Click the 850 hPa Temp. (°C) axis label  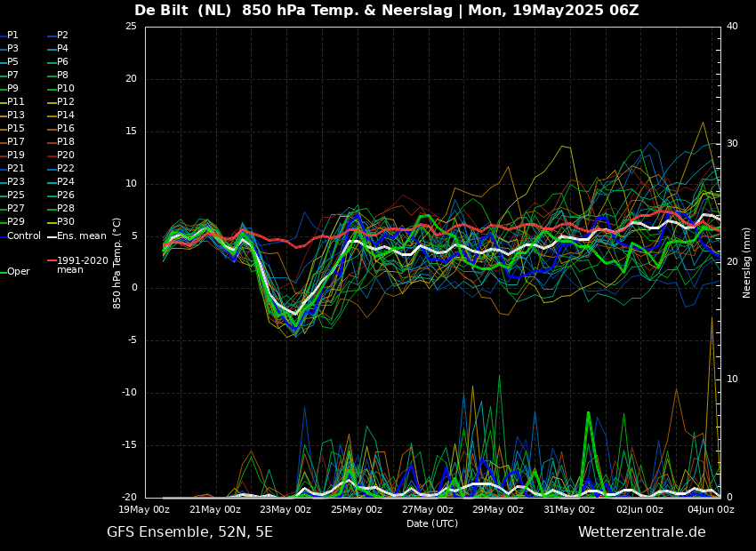click(117, 262)
